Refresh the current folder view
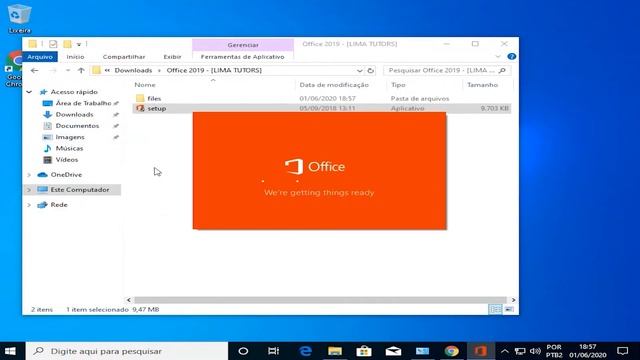This screenshot has height=360, width=640. (x=371, y=71)
